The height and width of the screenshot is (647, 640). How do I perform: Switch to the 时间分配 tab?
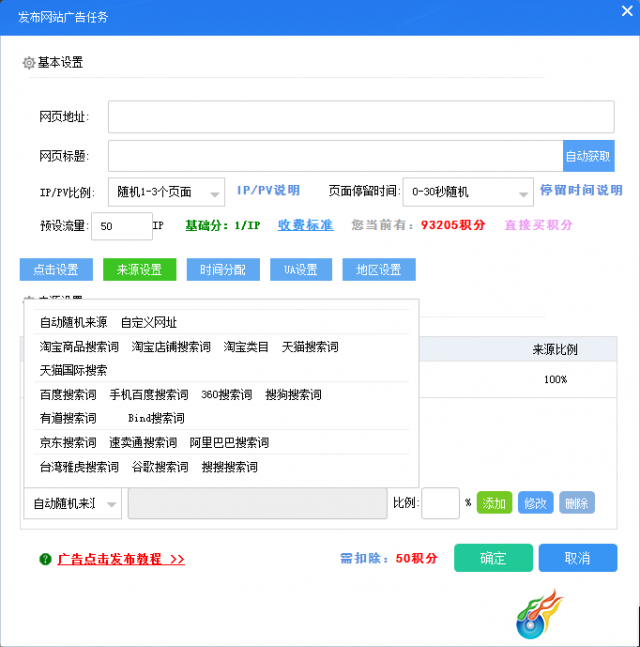tap(223, 269)
